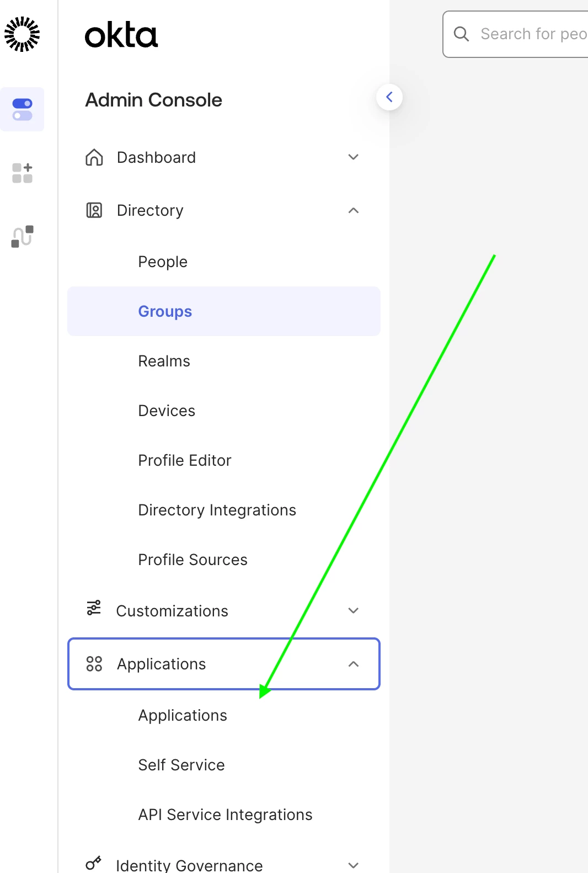Select the Directory menu item
588x873 pixels.
pos(224,210)
